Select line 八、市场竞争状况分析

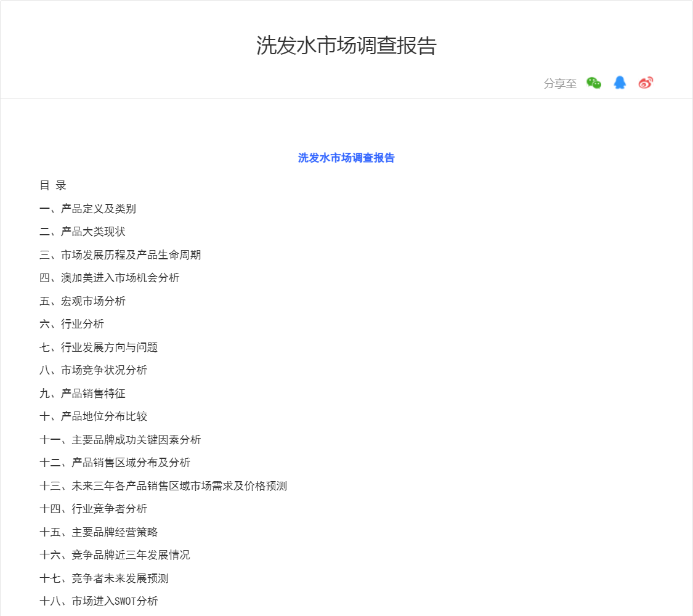pos(93,370)
